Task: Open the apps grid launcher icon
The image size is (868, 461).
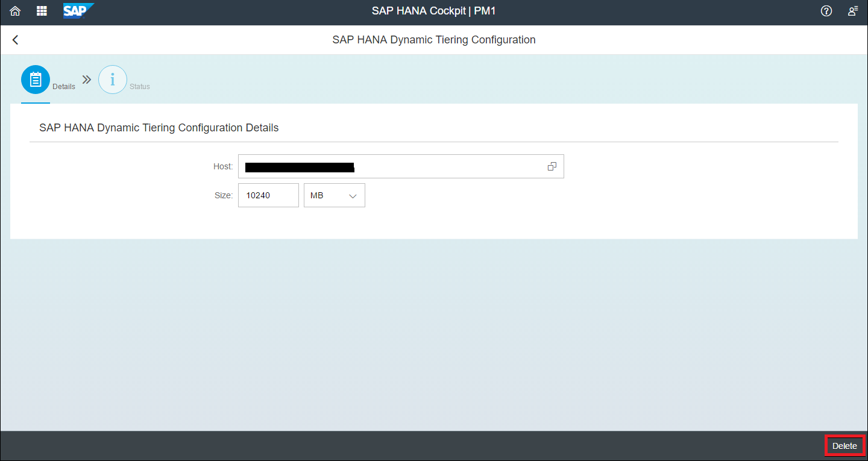Action: coord(42,11)
